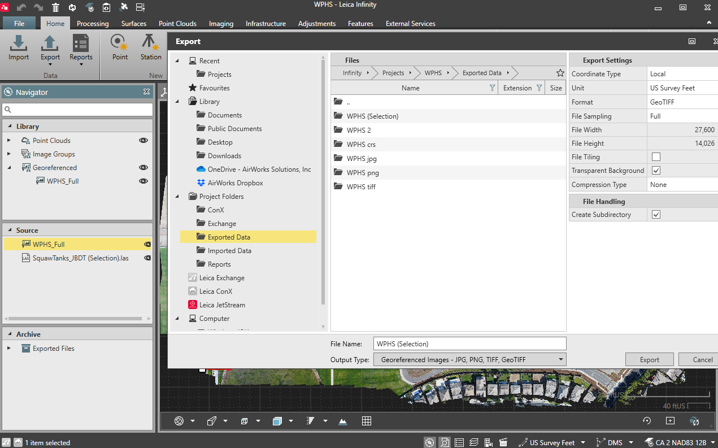
Task: Click the sync arrows icon in title bar
Action: coord(72,7)
